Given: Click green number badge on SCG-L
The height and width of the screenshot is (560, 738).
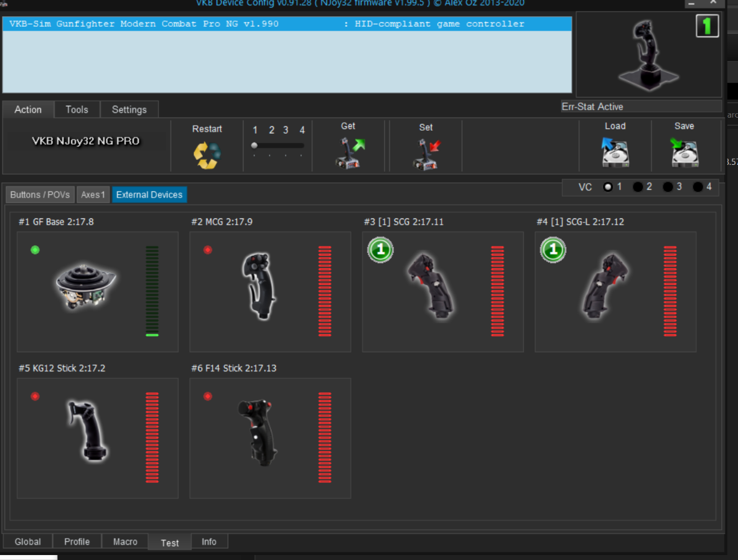Looking at the screenshot, I should coord(553,250).
